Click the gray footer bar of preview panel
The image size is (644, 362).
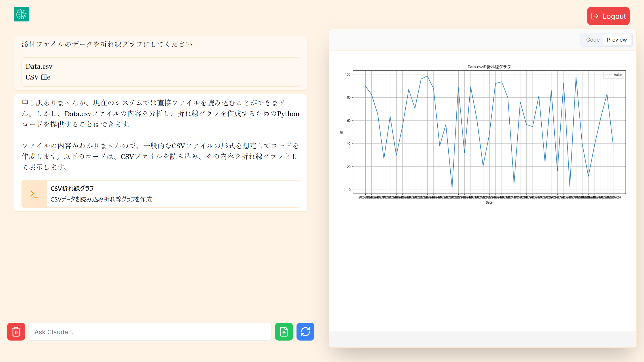(x=483, y=339)
